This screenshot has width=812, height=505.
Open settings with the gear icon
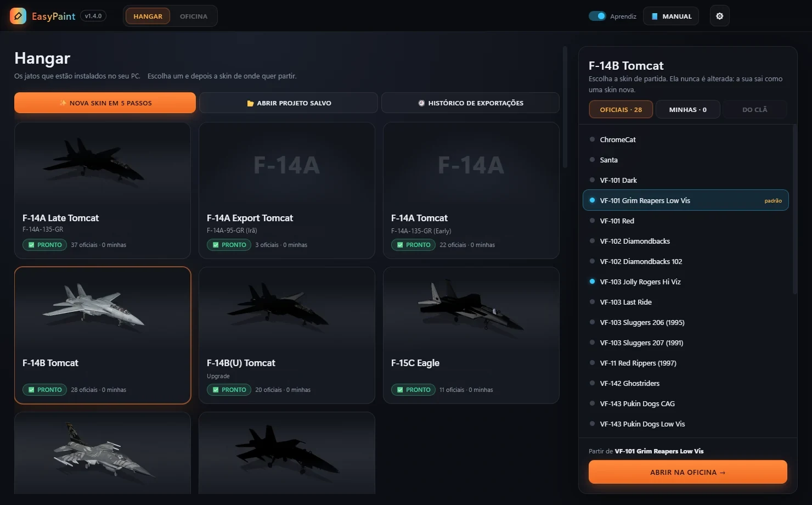tap(719, 16)
